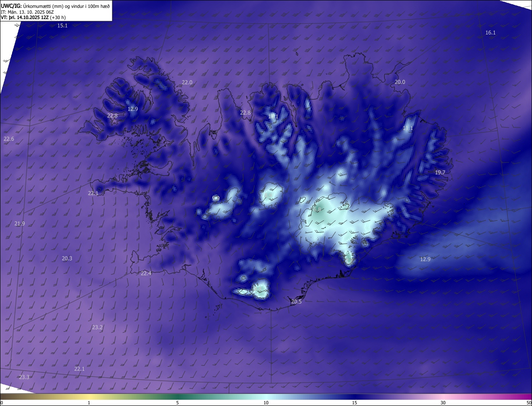532x406 pixels.
Task: Click the 22.4 wind value label
Action: pyautogui.click(x=146, y=273)
